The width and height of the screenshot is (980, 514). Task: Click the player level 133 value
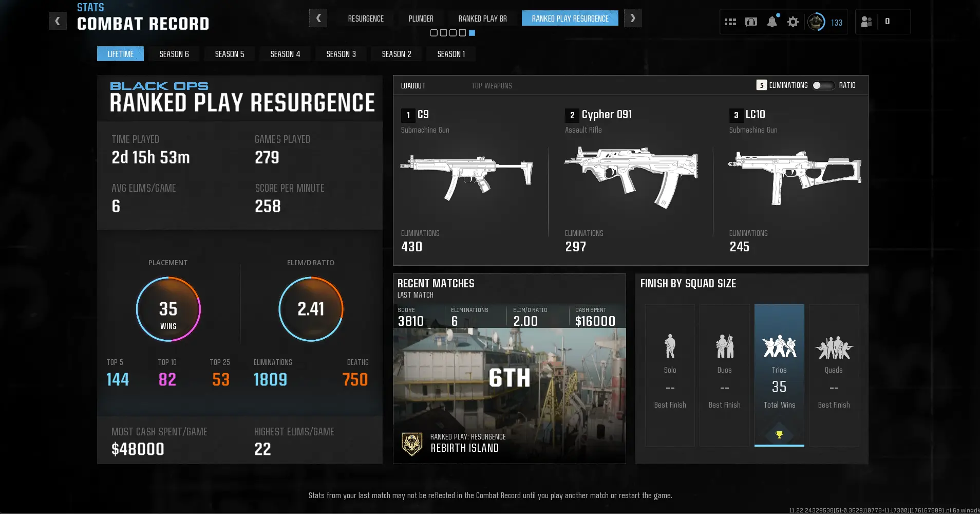pyautogui.click(x=837, y=23)
